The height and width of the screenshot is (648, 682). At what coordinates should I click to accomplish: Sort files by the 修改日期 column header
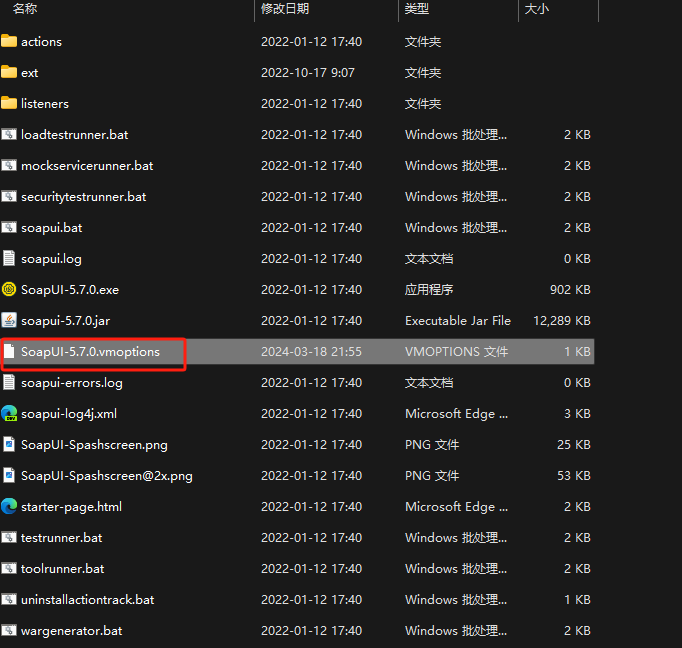(285, 8)
